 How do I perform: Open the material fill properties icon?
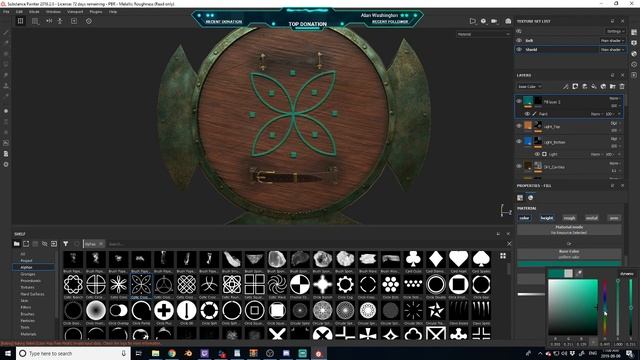(x=520, y=198)
